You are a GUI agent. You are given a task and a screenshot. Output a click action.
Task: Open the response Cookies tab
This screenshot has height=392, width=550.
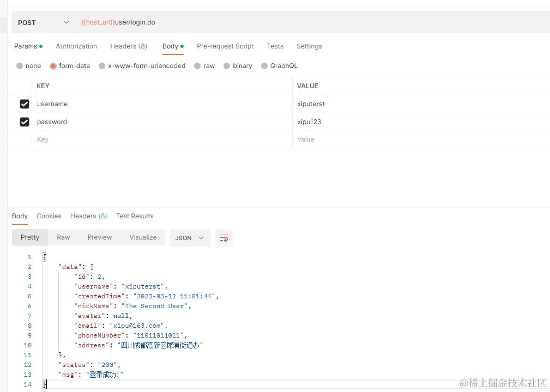[49, 216]
